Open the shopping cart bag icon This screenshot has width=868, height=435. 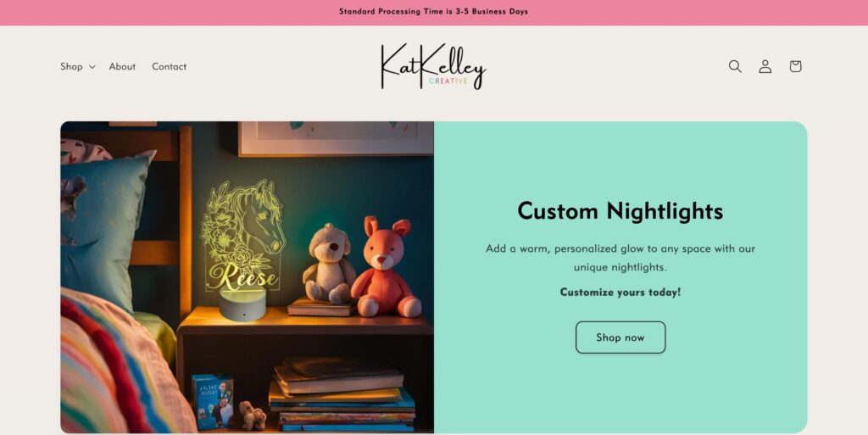[x=795, y=66]
